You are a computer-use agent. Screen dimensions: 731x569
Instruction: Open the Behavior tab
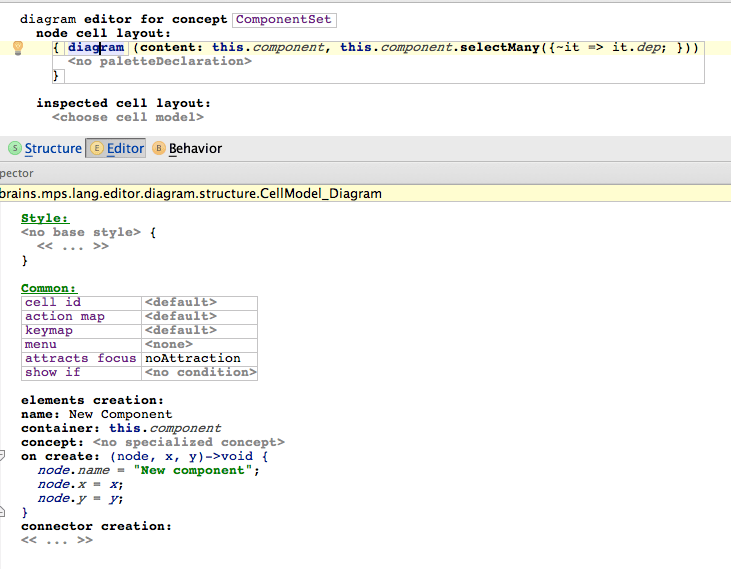pos(195,148)
